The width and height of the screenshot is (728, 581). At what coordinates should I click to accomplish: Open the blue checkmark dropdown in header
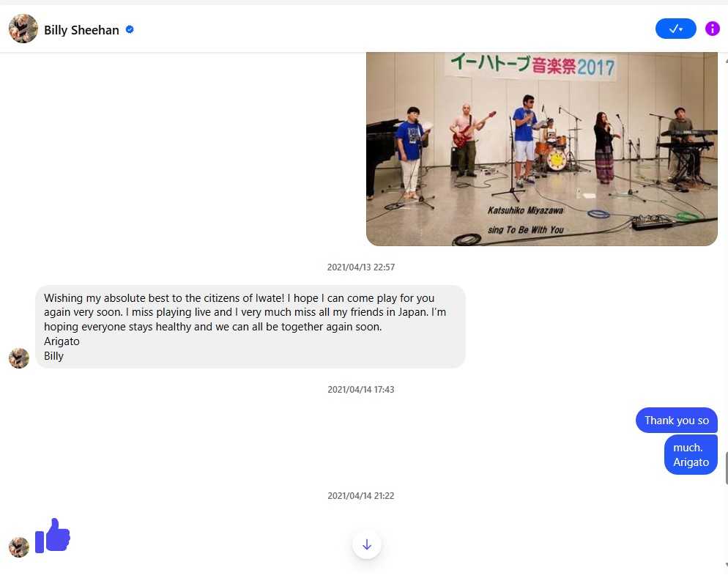pos(675,29)
